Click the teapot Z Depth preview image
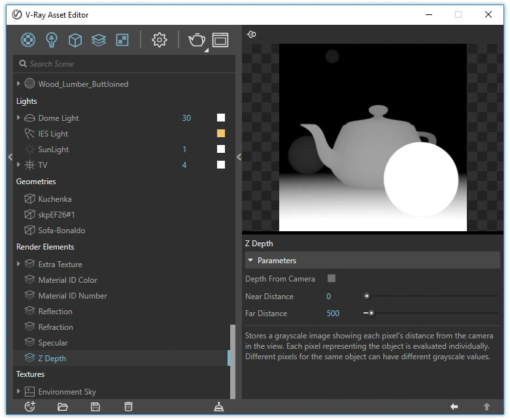The width and height of the screenshot is (510, 420). 373,137
